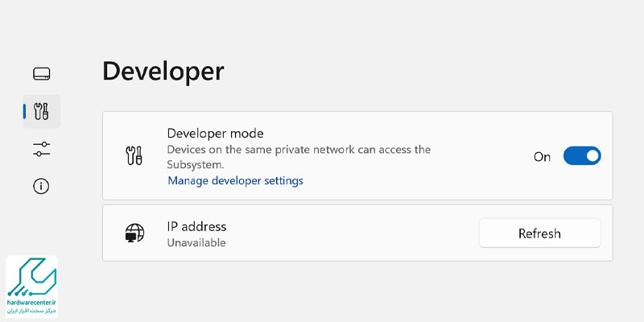Click the IP address label
The width and height of the screenshot is (644, 322).
point(196,226)
